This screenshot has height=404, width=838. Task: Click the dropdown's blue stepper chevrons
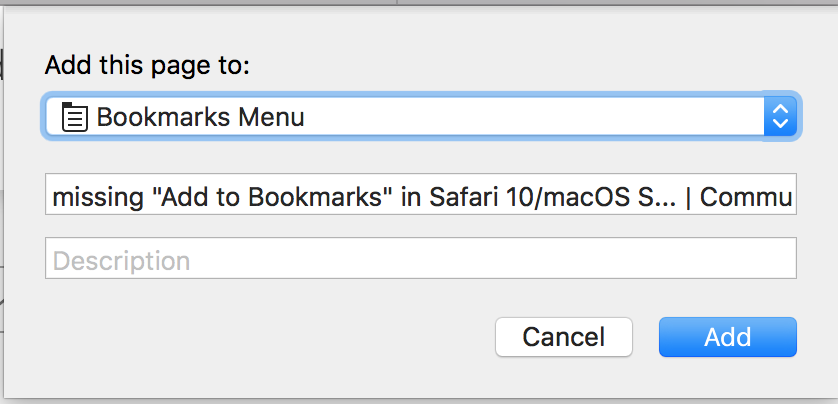780,117
